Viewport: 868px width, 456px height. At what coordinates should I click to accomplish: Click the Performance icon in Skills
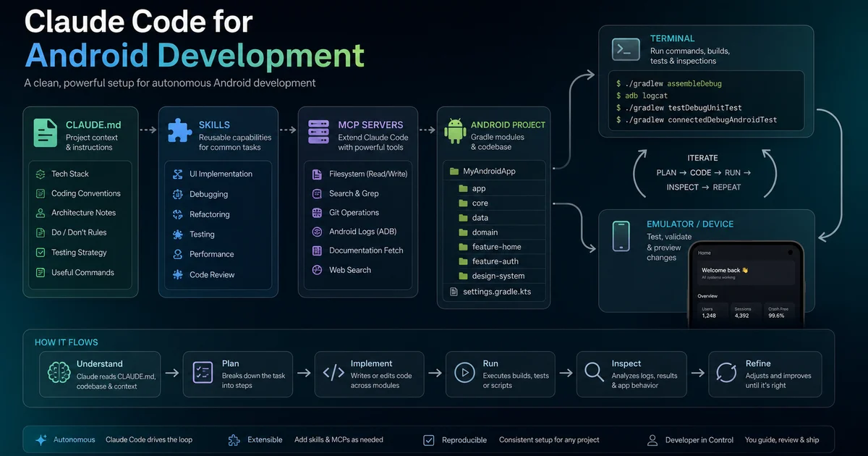click(177, 254)
